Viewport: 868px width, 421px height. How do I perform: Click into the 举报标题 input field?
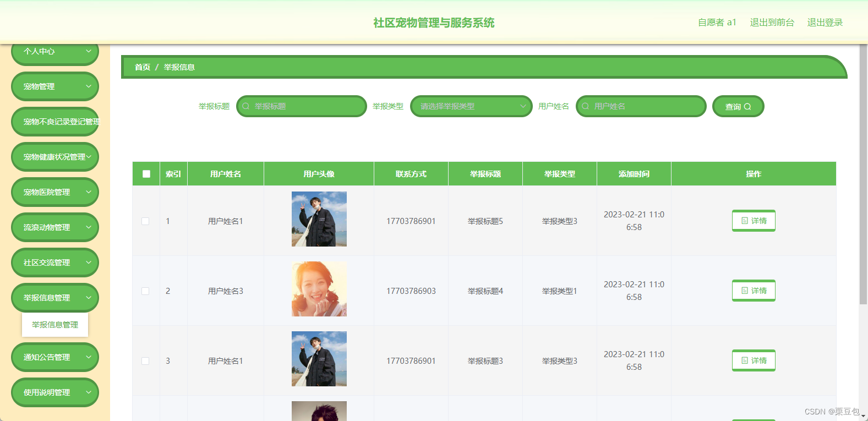(x=302, y=106)
